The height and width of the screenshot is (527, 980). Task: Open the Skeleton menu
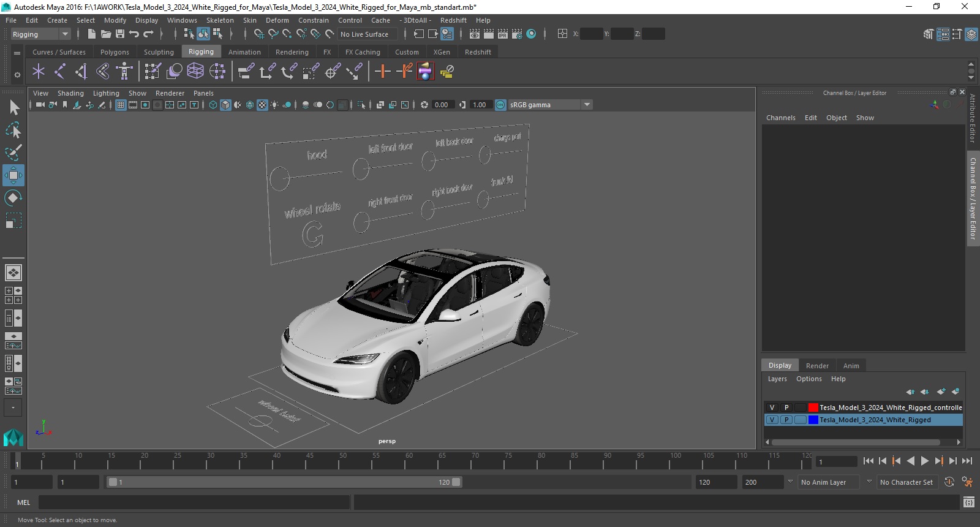(220, 20)
